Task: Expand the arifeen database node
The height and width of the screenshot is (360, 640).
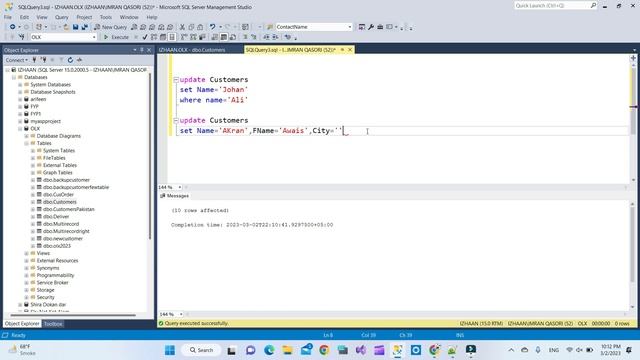Action: point(20,99)
